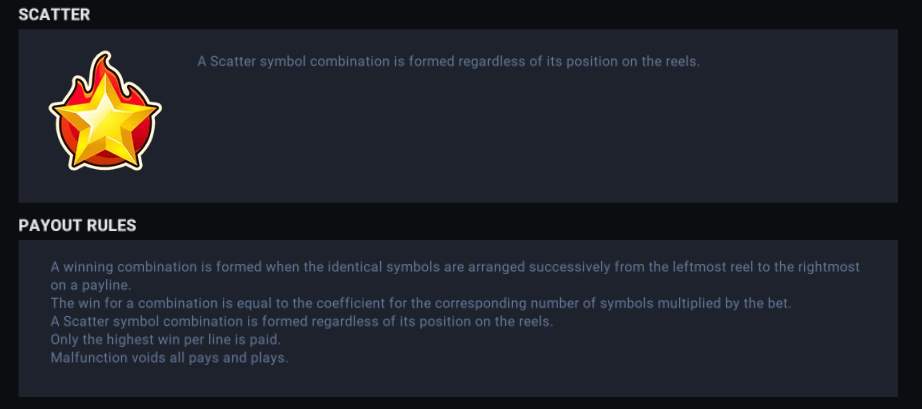Click the sentence starting with 'A winning combination'
The height and width of the screenshot is (409, 922).
pos(400,267)
